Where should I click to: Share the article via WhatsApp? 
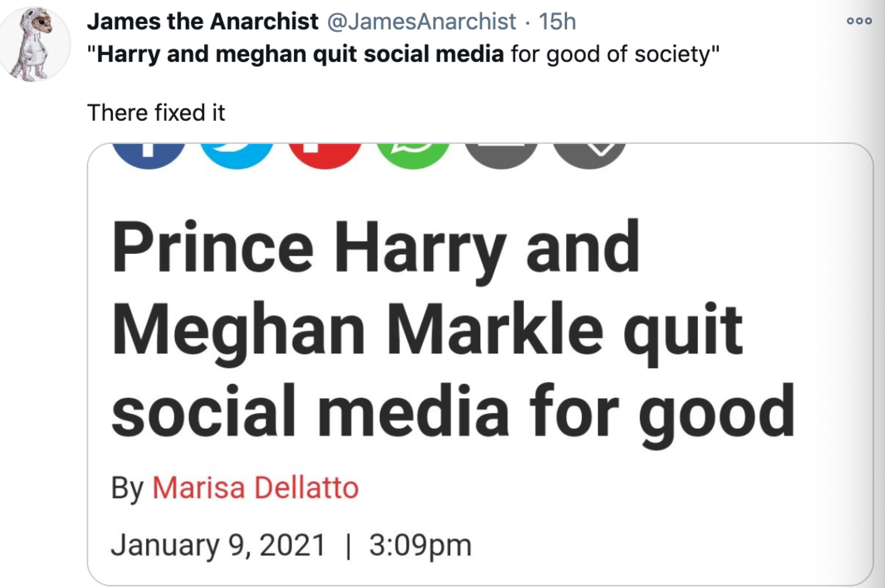point(413,156)
